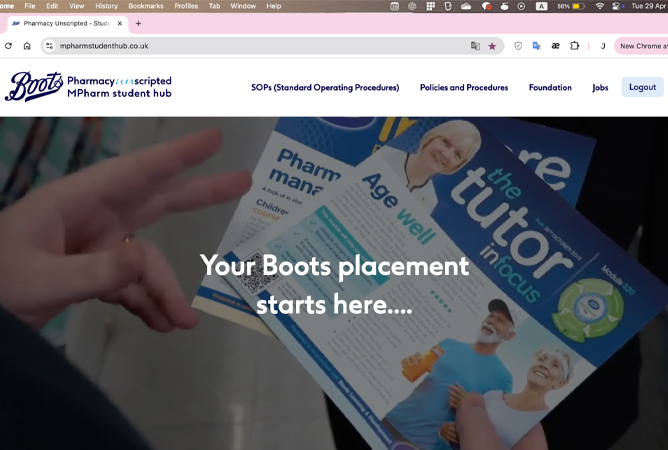This screenshot has width=668, height=450.
Task: Open the Foundation nav link
Action: point(550,87)
